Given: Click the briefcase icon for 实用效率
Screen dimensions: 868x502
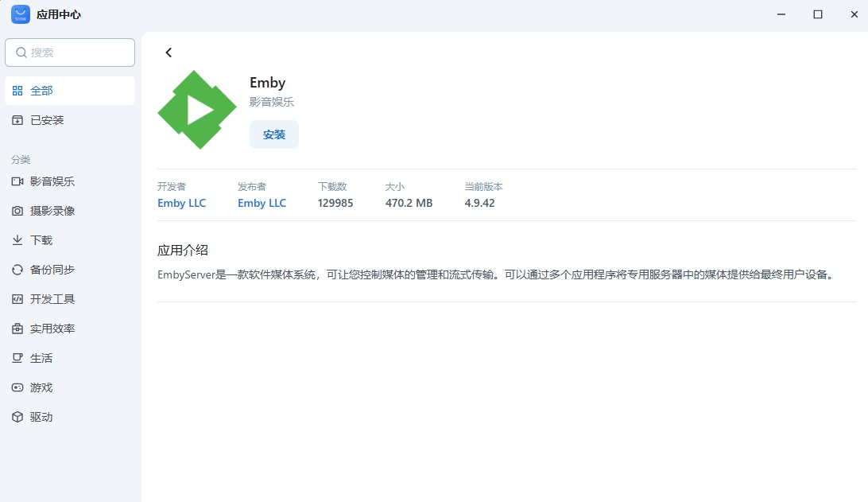Looking at the screenshot, I should (x=17, y=329).
